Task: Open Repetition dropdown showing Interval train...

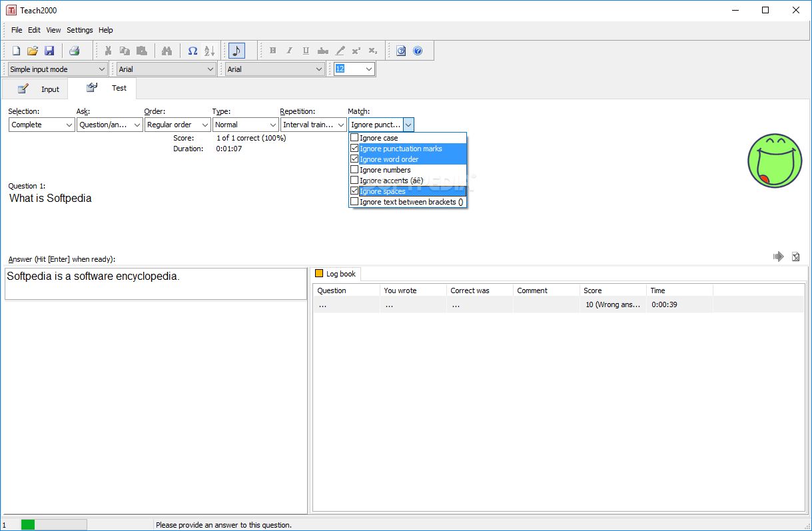Action: [x=314, y=125]
